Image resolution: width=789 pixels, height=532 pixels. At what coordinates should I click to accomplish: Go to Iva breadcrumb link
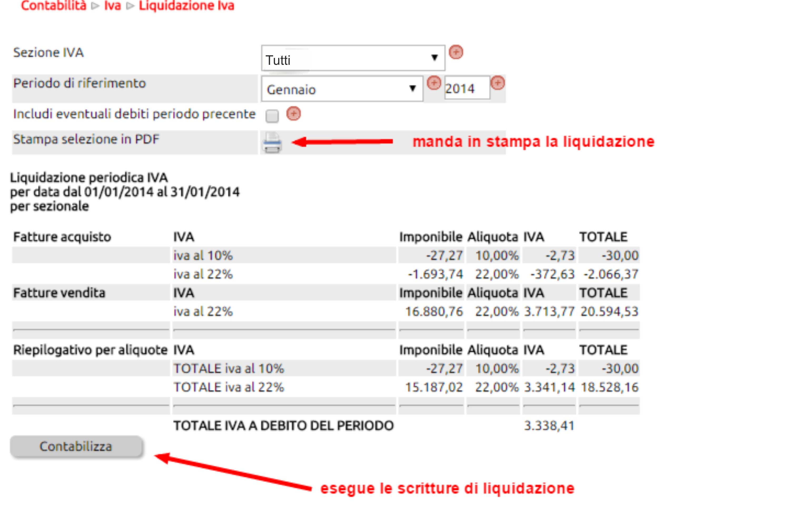(112, 6)
